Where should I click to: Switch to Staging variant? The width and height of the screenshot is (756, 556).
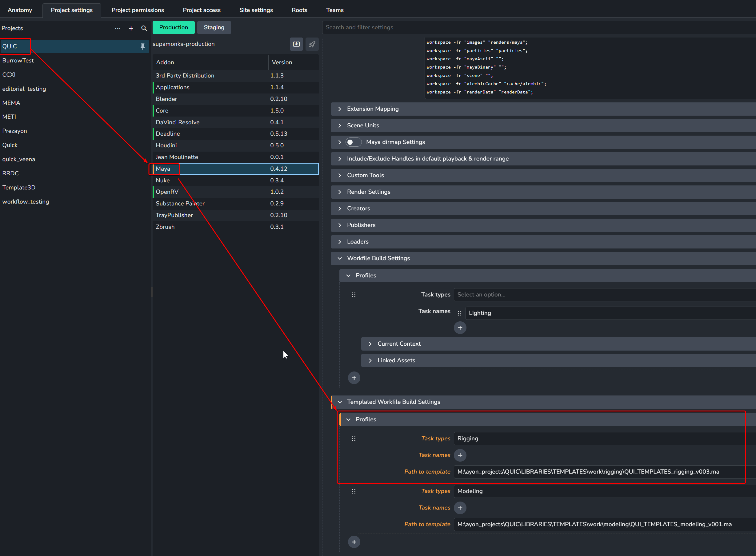click(214, 27)
